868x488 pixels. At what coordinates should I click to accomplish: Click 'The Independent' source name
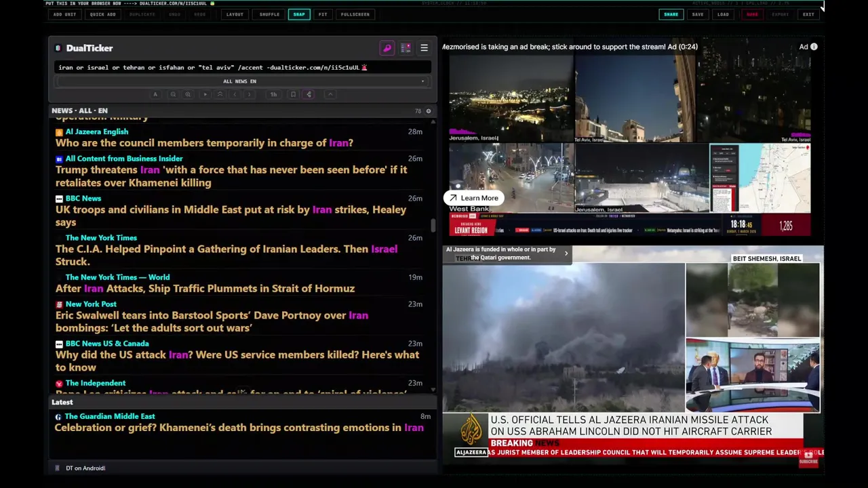click(x=96, y=383)
